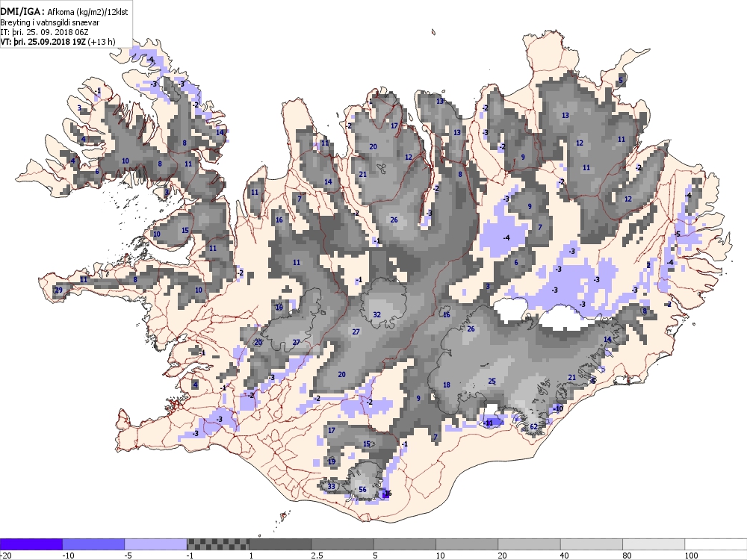
Task: Click the map value 56 on the southern glacier
Action: pos(362,490)
